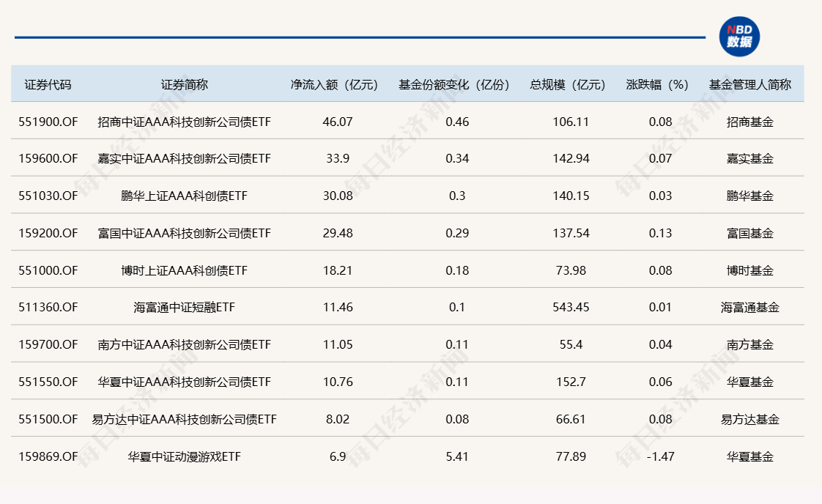Click the 总规模（亿元）column header

(x=568, y=84)
